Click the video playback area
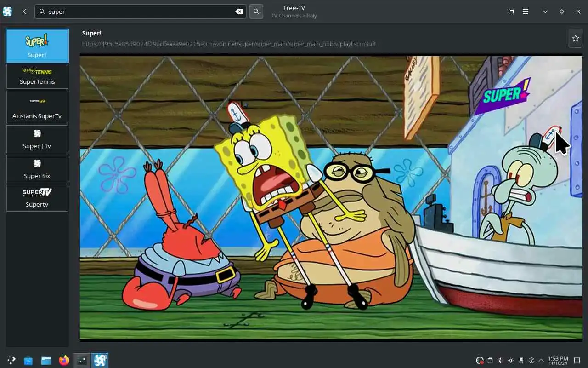This screenshot has width=588, height=368. (331, 197)
